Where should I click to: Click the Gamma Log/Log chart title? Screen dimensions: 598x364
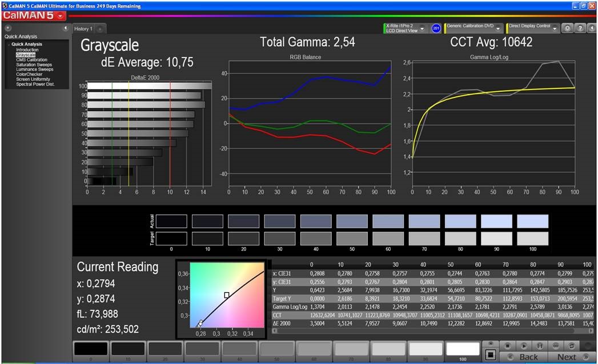coord(489,57)
